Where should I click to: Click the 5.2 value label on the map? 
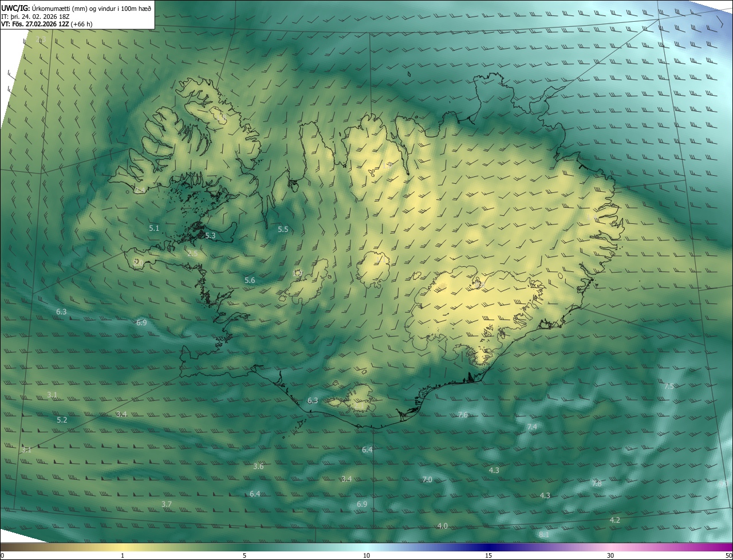click(62, 420)
